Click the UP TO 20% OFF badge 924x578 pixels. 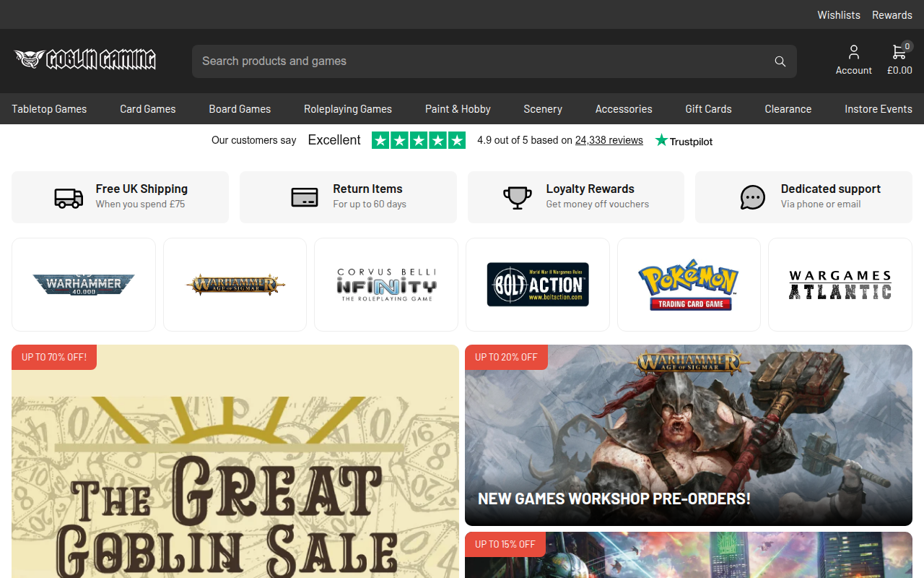pos(506,357)
